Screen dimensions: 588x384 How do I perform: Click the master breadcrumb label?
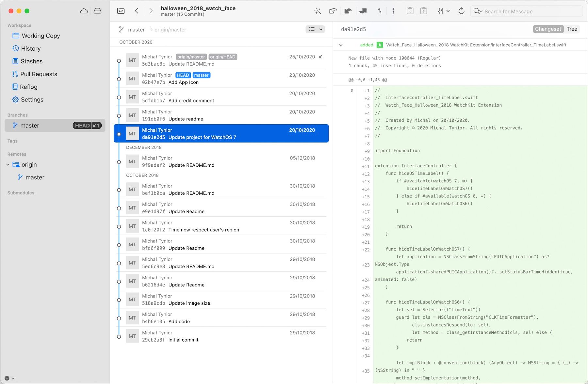[x=136, y=30]
